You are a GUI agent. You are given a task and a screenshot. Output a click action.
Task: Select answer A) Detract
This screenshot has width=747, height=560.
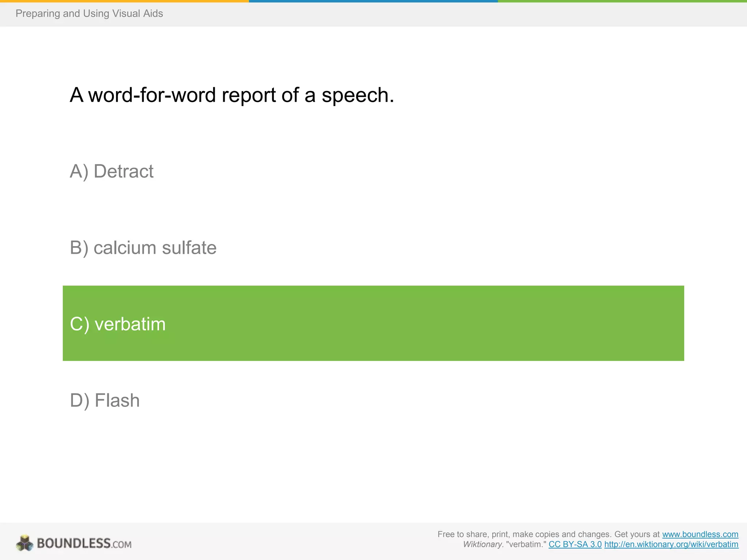point(112,171)
